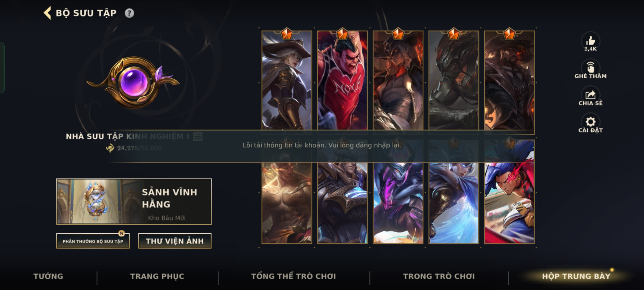Switch to the Trang Phục tab
Viewport: 644px width, 290px height.
pos(157,276)
